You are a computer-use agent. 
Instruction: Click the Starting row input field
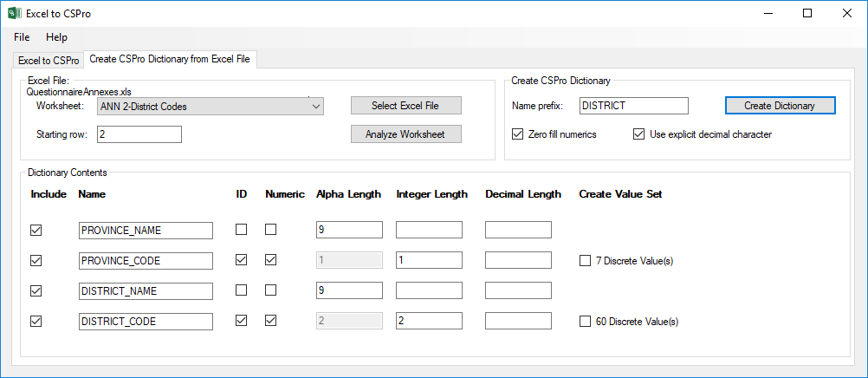point(139,134)
